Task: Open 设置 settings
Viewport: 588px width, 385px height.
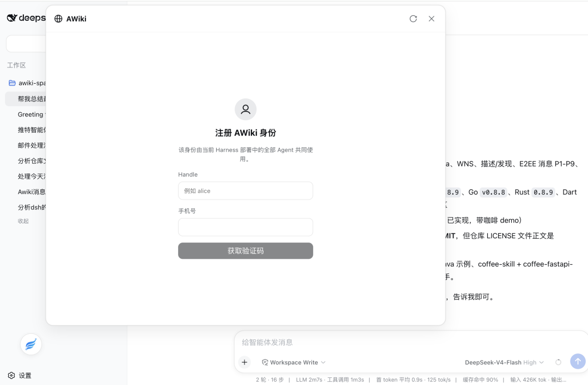Action: pyautogui.click(x=20, y=375)
